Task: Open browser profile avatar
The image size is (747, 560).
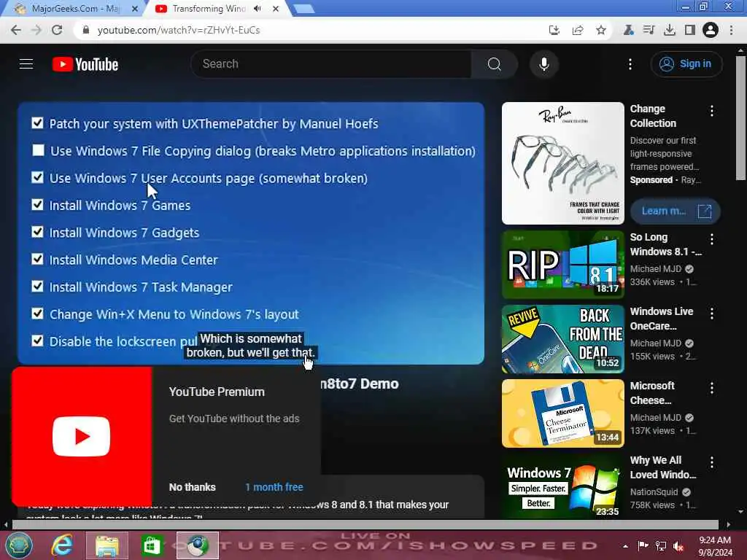Action: coord(710,30)
